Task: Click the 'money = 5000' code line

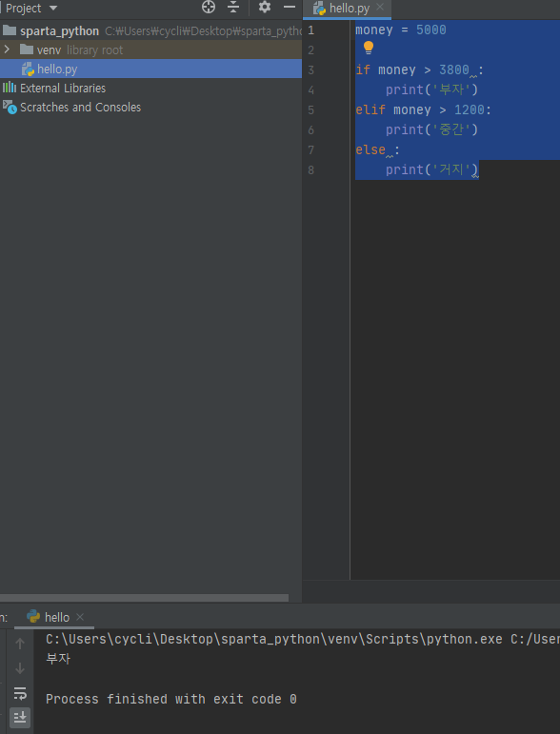Action: click(401, 30)
